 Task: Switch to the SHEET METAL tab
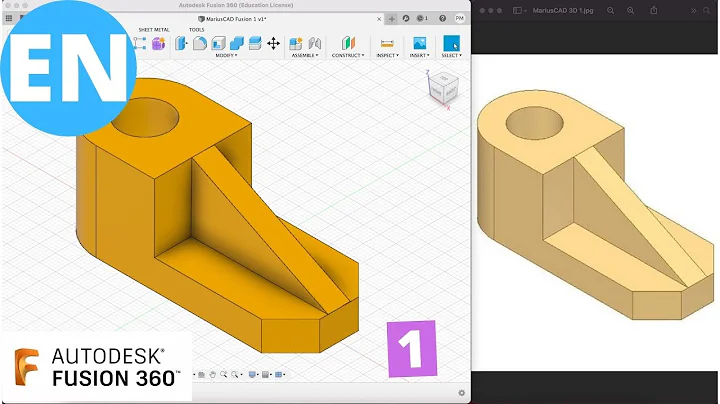[154, 30]
